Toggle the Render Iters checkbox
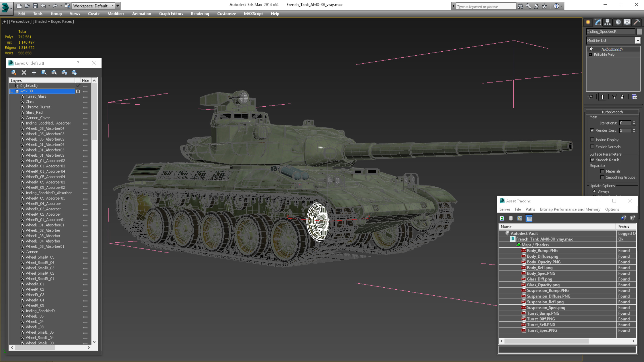 pos(592,130)
